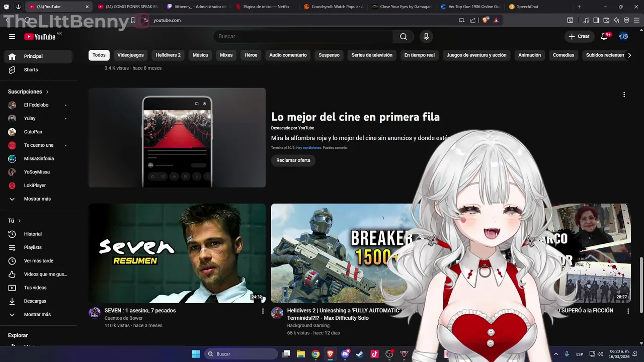Image resolution: width=644 pixels, height=362 pixels.
Task: Open the YouTube hamburger guide menu
Action: (x=12, y=36)
